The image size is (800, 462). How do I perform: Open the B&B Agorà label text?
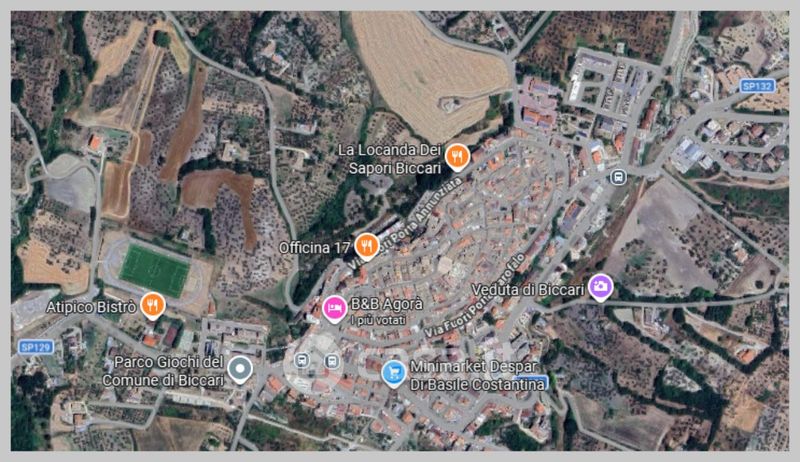[386, 304]
